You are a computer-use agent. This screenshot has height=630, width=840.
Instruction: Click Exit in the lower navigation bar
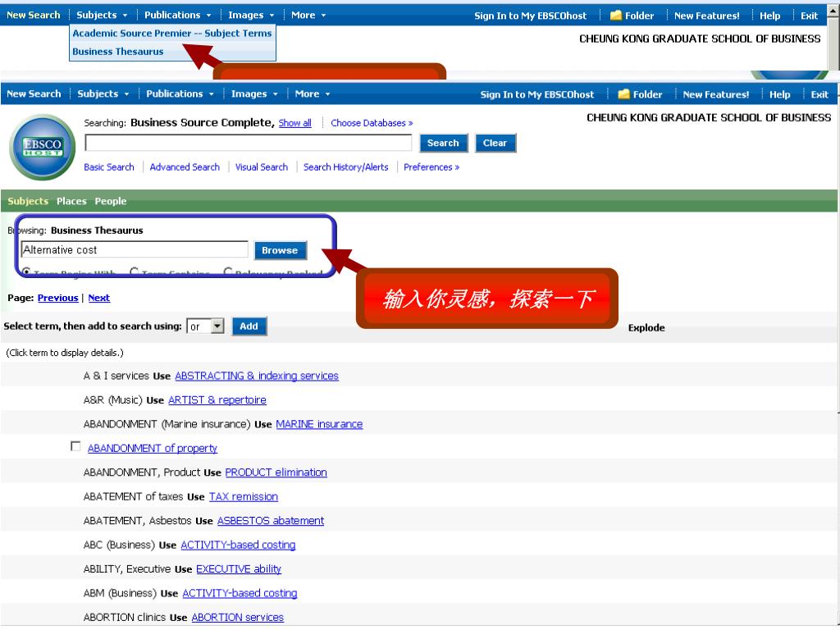pos(819,95)
